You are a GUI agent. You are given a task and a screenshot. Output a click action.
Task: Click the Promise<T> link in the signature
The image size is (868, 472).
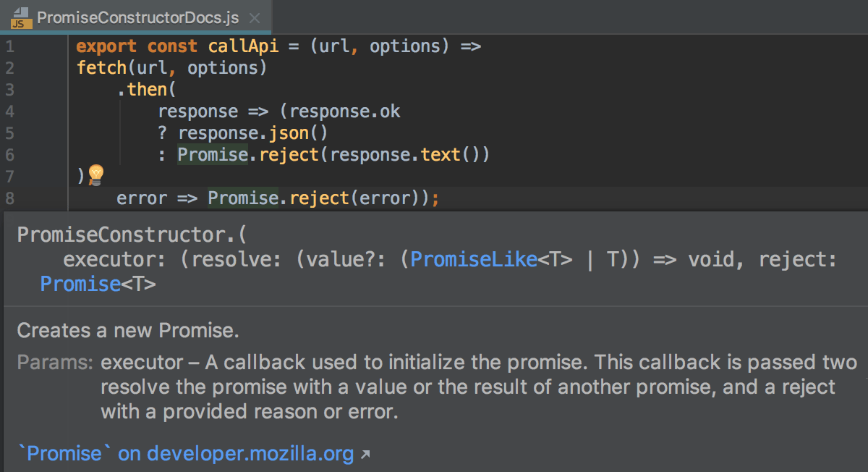tap(80, 284)
